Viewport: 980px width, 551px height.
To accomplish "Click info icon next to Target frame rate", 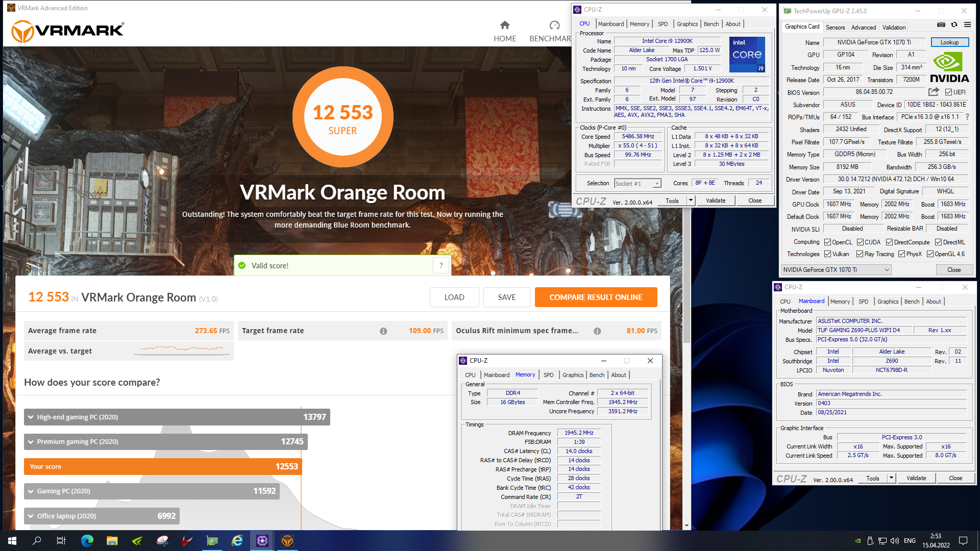I will [x=383, y=331].
